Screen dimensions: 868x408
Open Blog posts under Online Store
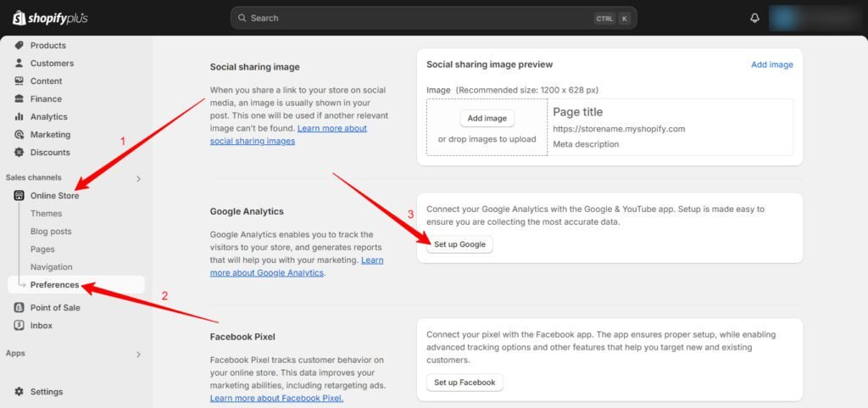(51, 232)
